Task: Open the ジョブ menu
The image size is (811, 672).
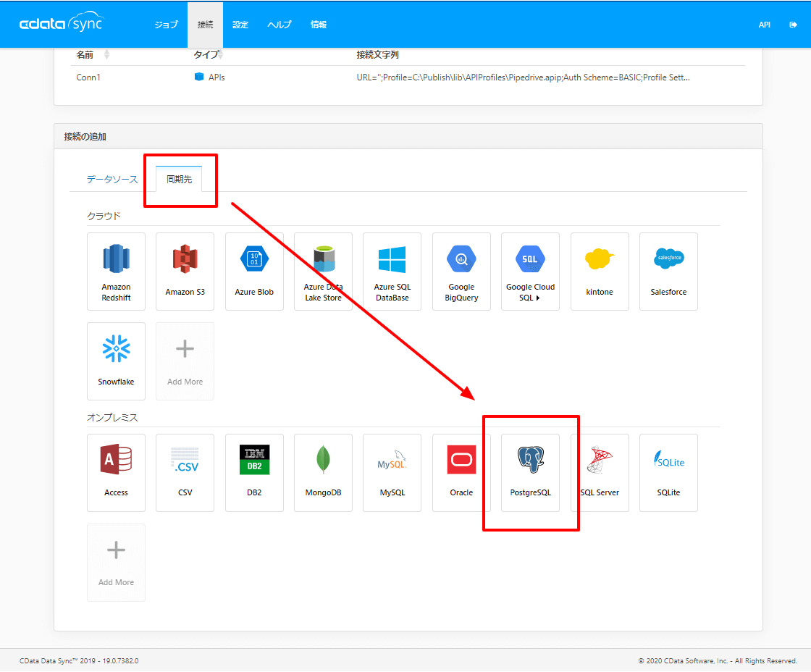Action: (166, 25)
